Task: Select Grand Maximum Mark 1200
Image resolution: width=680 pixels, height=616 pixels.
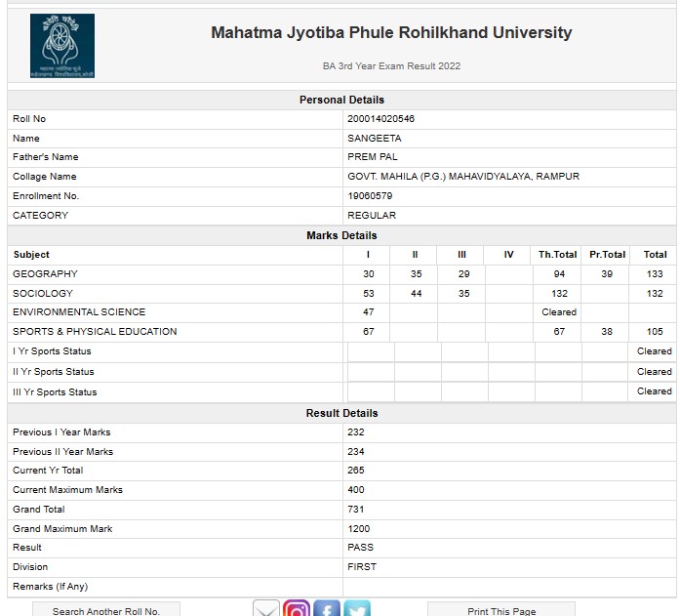Action: (359, 529)
